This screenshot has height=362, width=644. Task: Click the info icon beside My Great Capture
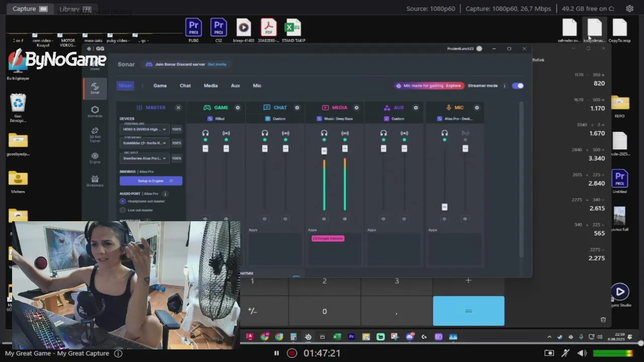pyautogui.click(x=118, y=353)
